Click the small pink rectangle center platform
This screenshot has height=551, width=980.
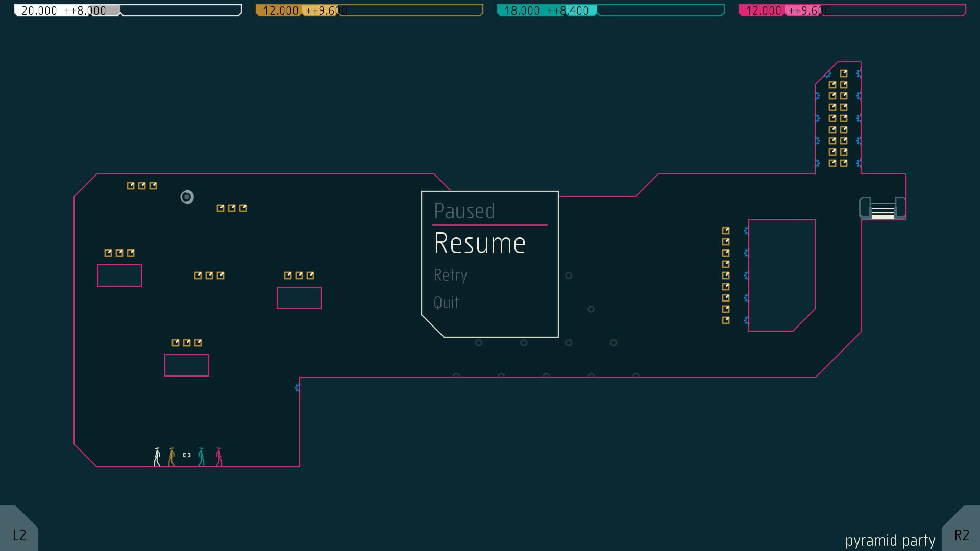[300, 297]
